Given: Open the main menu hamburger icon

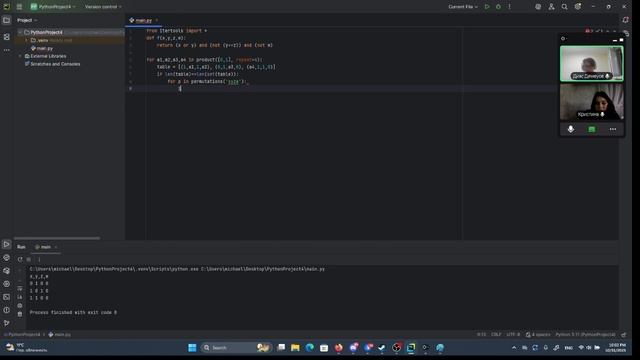Looking at the screenshot, I should pyautogui.click(x=19, y=7).
